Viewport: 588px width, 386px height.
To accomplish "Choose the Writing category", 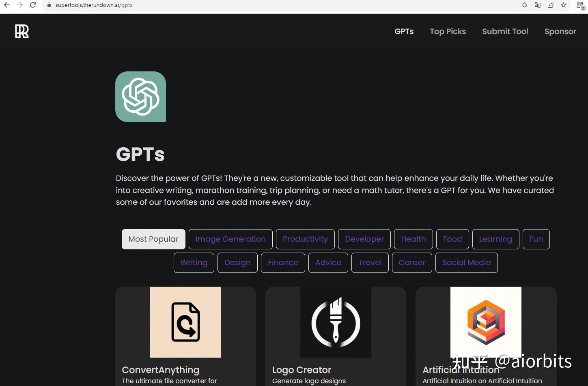I will 194,263.
